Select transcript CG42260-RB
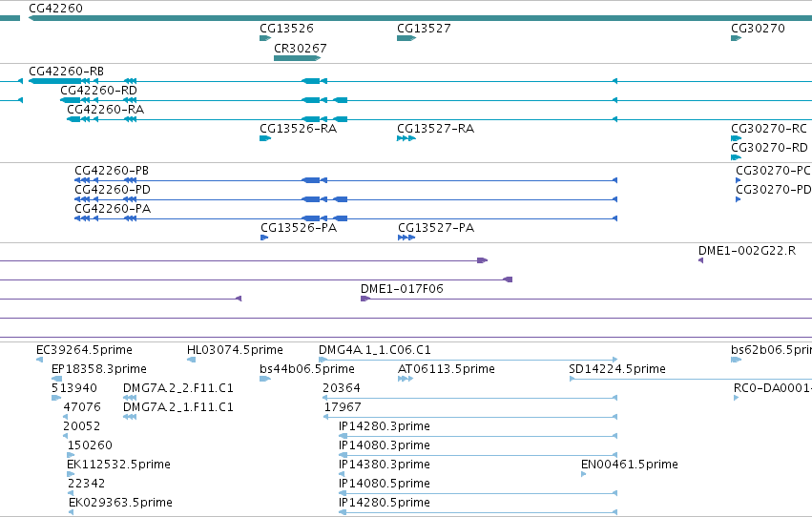 tap(420, 81)
